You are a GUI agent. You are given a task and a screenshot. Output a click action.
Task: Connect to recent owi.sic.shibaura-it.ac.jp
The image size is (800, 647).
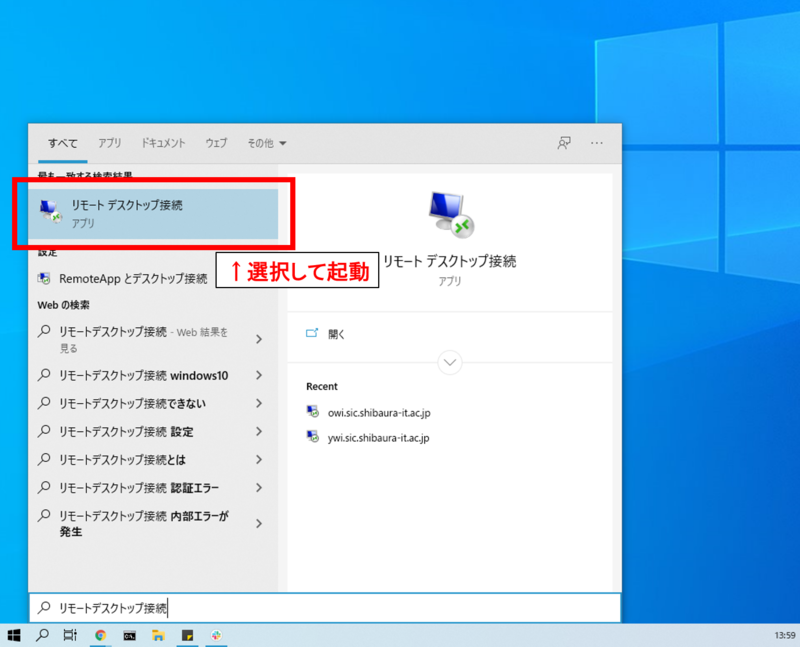click(379, 413)
